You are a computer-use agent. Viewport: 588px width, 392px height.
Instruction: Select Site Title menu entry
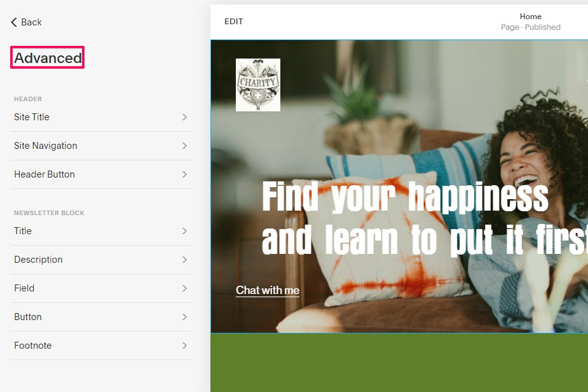[x=102, y=117]
